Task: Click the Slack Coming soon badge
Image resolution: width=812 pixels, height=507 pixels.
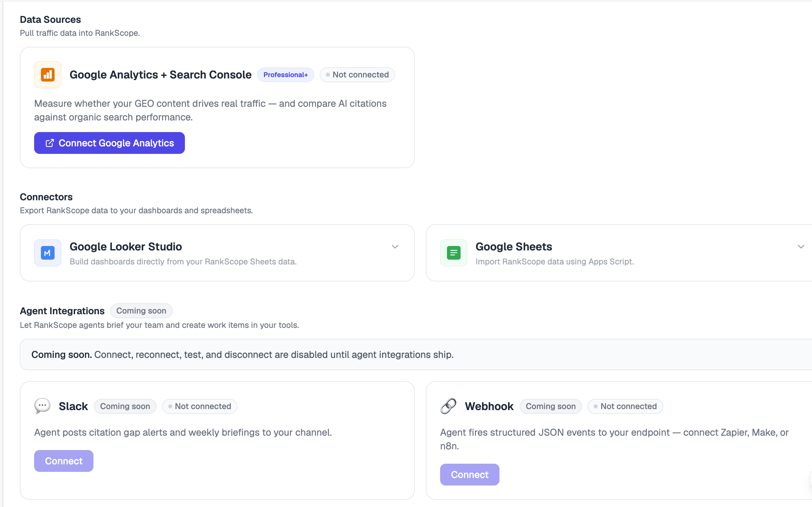Action: click(125, 406)
